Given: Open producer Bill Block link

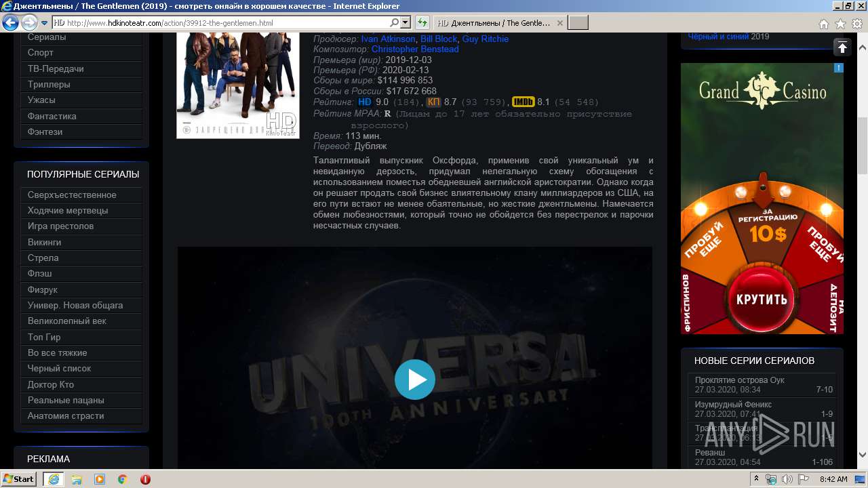Looking at the screenshot, I should tap(439, 39).
